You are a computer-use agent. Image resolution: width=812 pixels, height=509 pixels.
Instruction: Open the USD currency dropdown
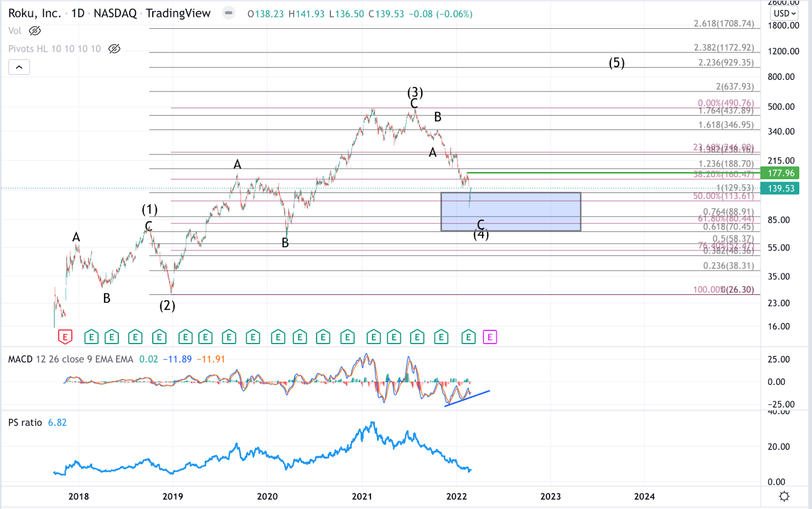tap(784, 13)
